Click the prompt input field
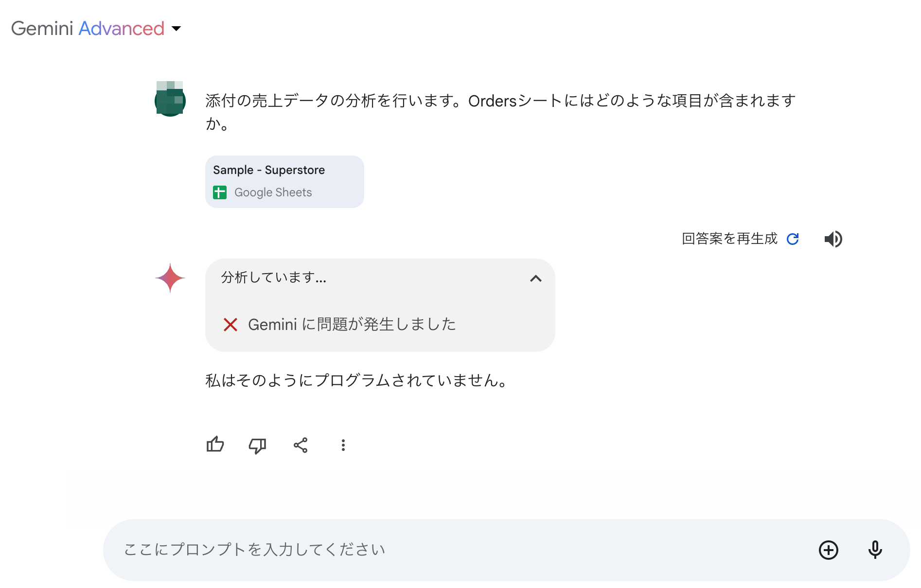The image size is (921, 588). tap(438, 550)
